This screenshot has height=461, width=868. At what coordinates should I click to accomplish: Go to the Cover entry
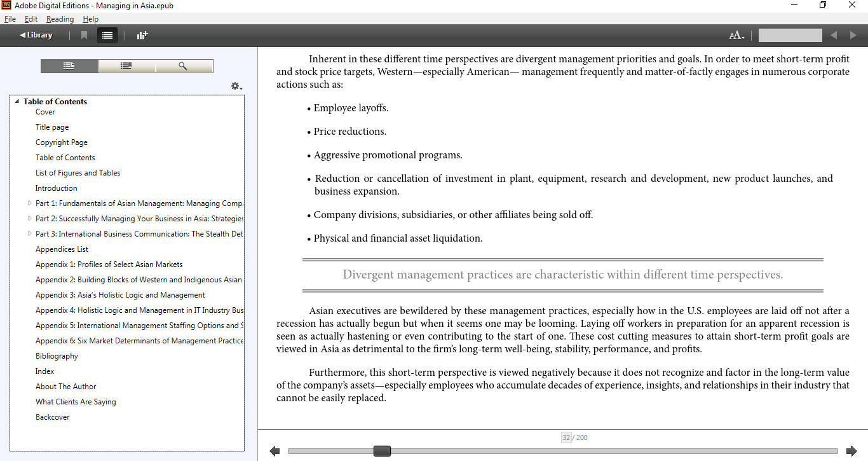[45, 112]
